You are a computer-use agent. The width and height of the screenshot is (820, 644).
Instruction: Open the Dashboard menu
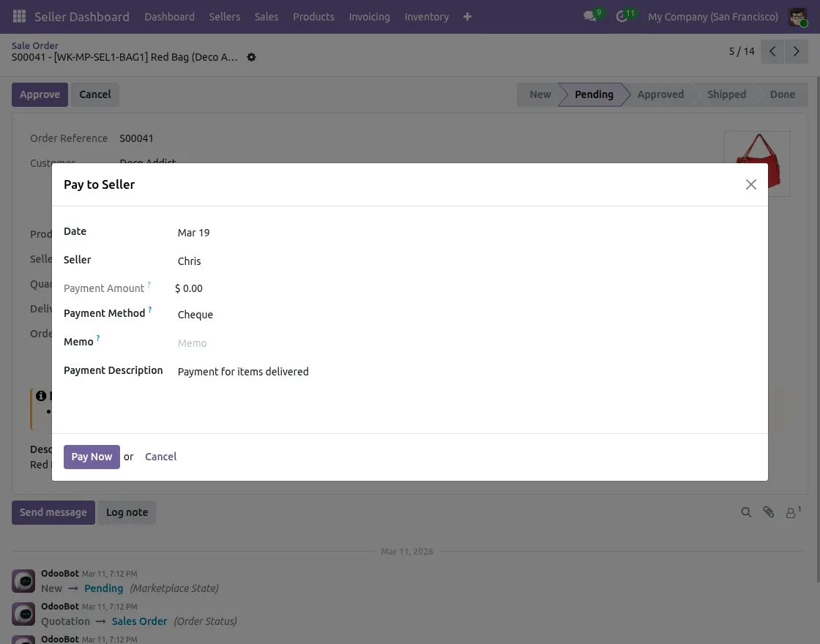click(x=169, y=17)
